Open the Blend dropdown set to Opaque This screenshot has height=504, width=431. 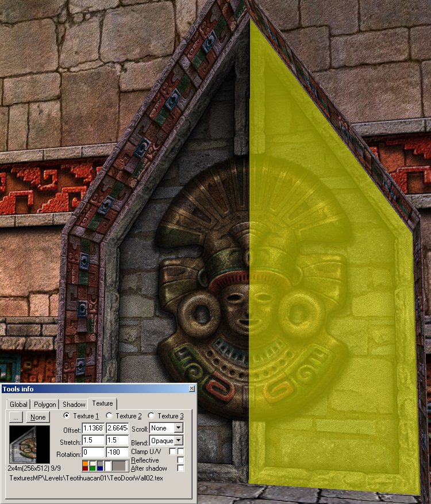[x=166, y=440]
